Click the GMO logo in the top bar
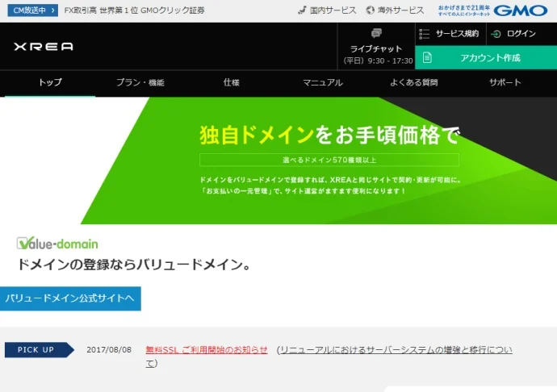Image resolution: width=557 pixels, height=392 pixels. click(x=521, y=10)
